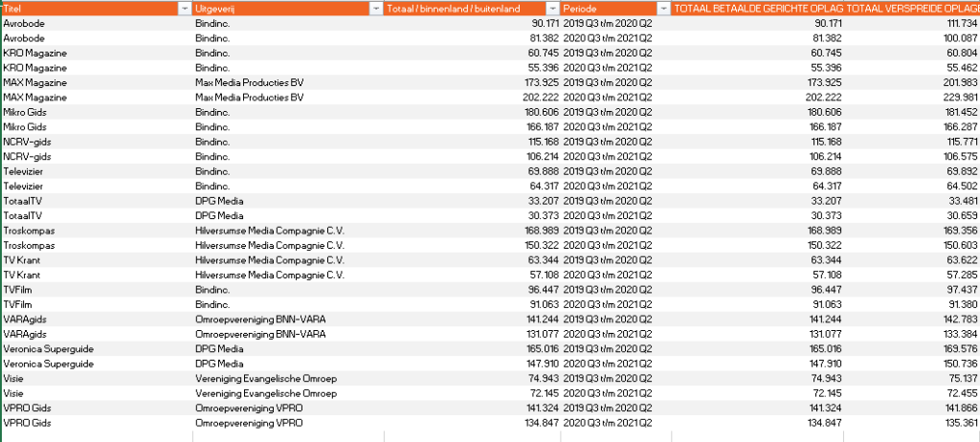
Task: Click the 111.734 cell in Avrobode row
Action: [x=912, y=24]
